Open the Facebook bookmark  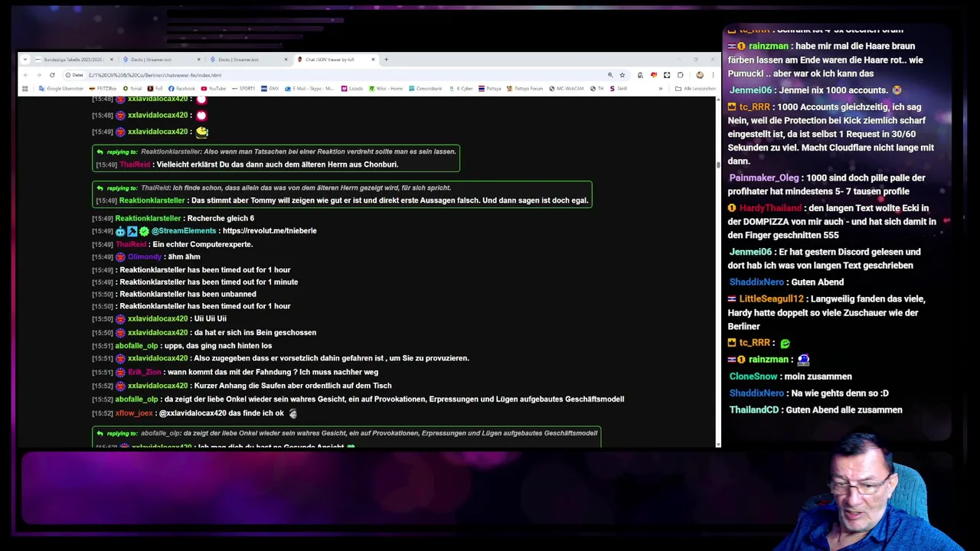182,89
